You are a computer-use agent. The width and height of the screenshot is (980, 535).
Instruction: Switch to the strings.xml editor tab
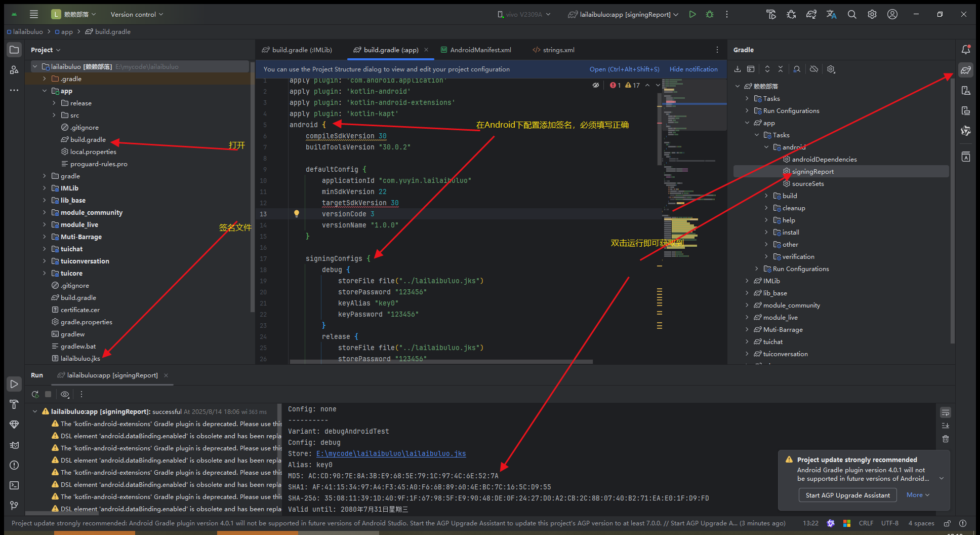tap(558, 50)
